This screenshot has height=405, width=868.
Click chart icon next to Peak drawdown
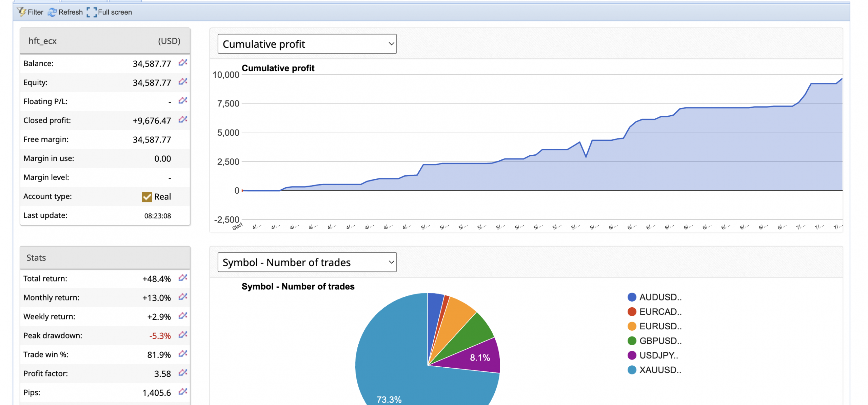[x=183, y=335]
